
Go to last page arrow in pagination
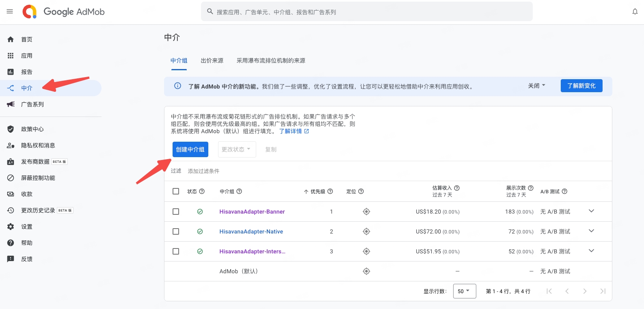click(x=603, y=291)
